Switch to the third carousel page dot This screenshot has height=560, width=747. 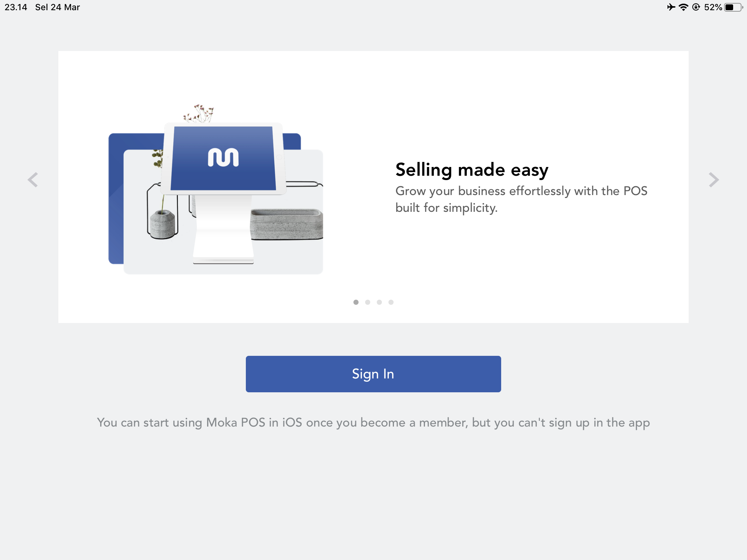pos(379,302)
